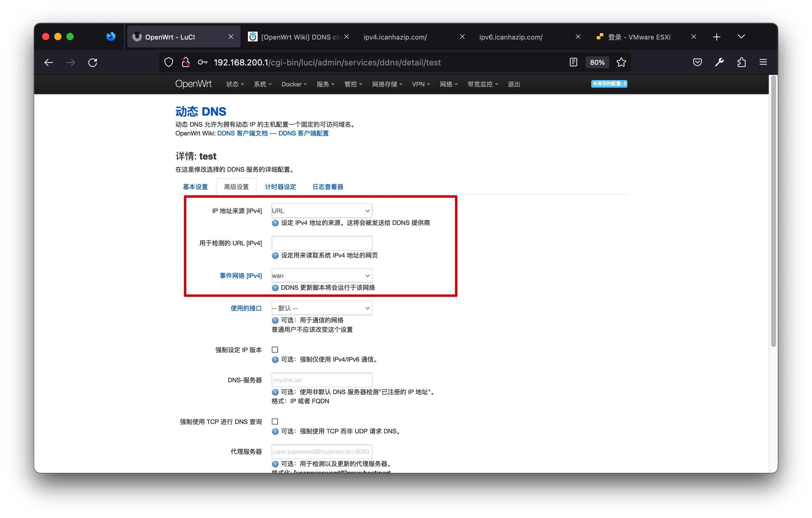
Task: Click the OpenWrt brand logo
Action: coord(193,84)
